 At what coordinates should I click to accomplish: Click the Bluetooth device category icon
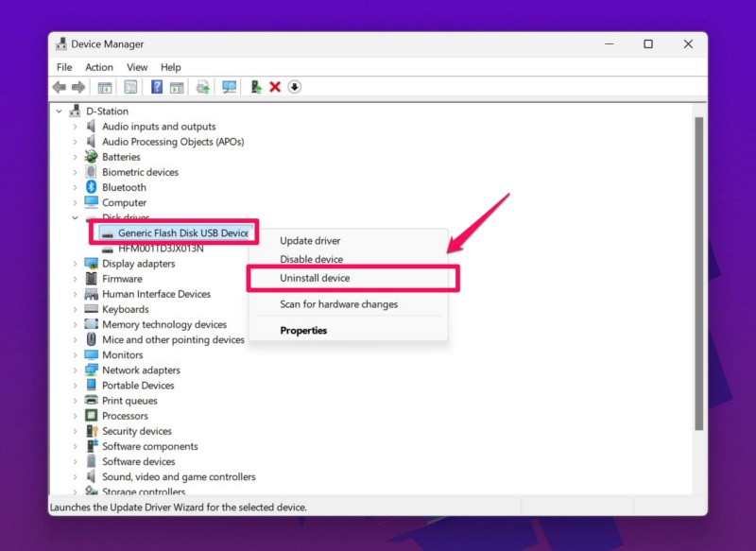click(92, 187)
